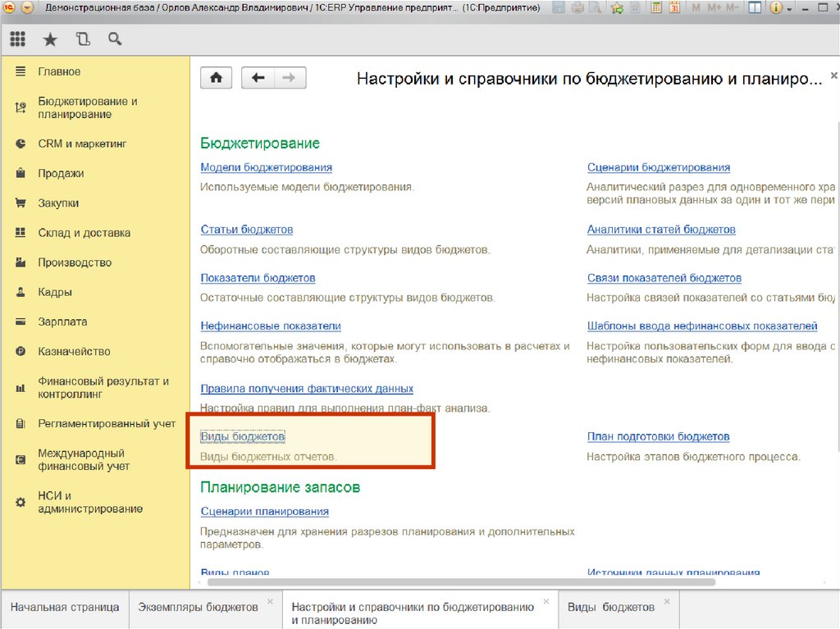Viewport: 840px width, 629px height.
Task: Open the Модели бюджетирования link
Action: pyautogui.click(x=267, y=167)
